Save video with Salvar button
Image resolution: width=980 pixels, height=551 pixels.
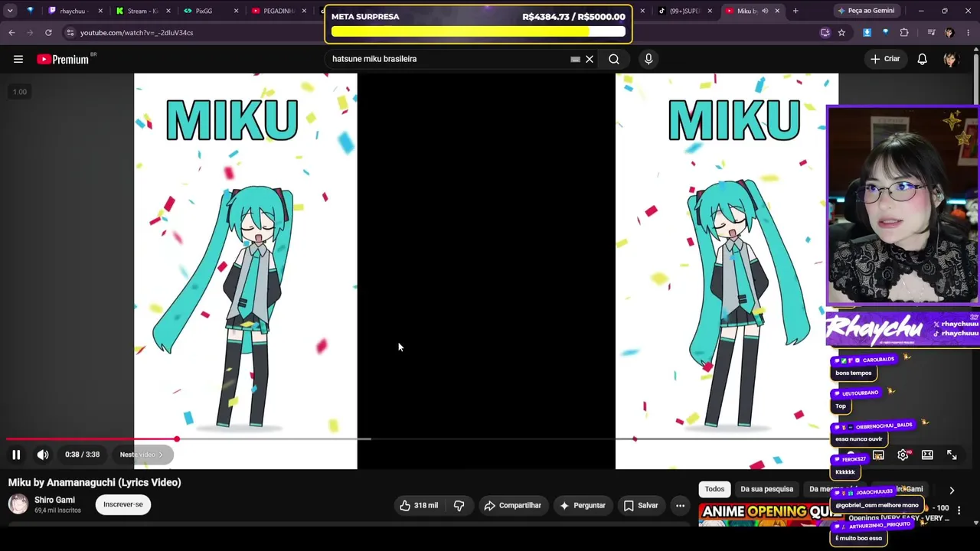pos(641,505)
